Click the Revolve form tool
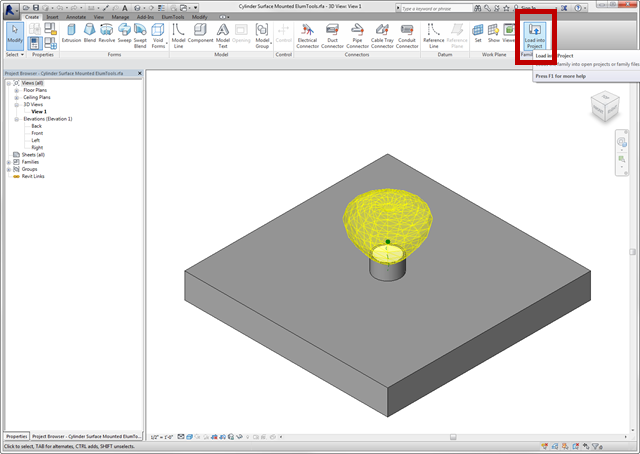This screenshot has height=454, width=640. click(106, 36)
